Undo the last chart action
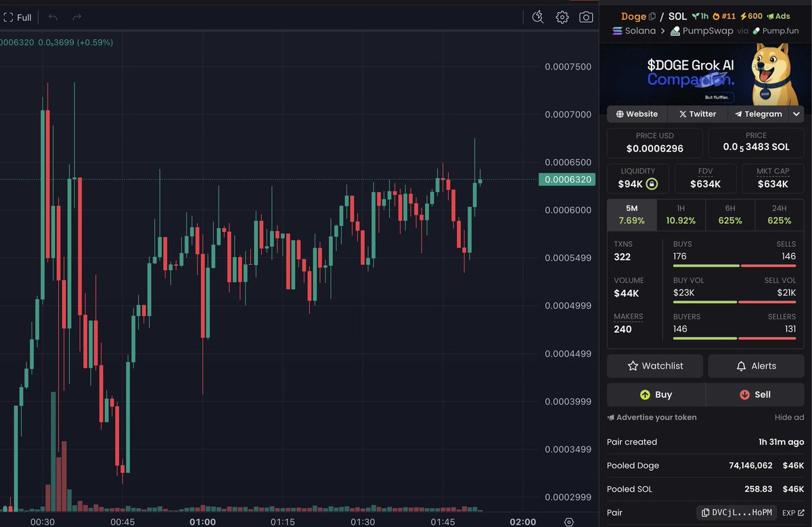 coord(53,18)
